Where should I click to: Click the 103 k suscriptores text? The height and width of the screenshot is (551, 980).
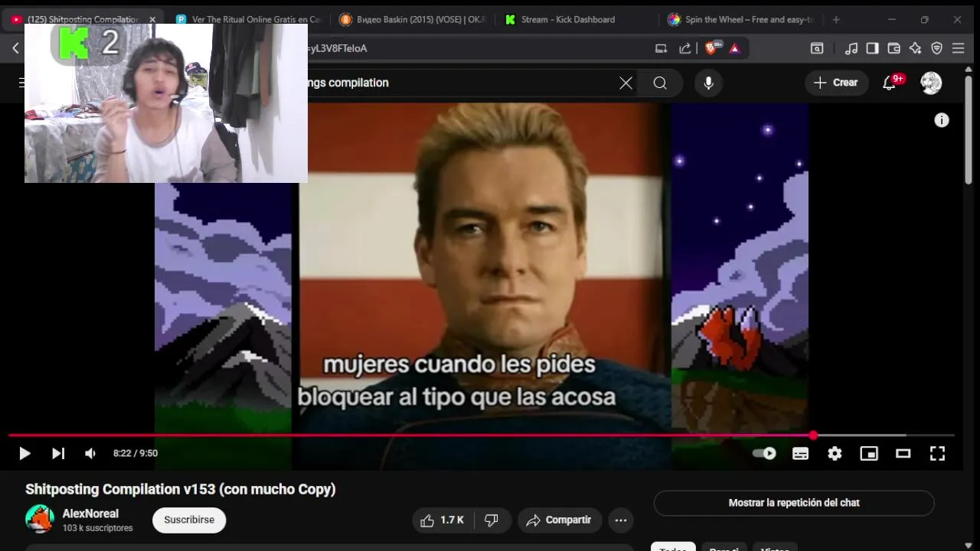[x=97, y=528]
